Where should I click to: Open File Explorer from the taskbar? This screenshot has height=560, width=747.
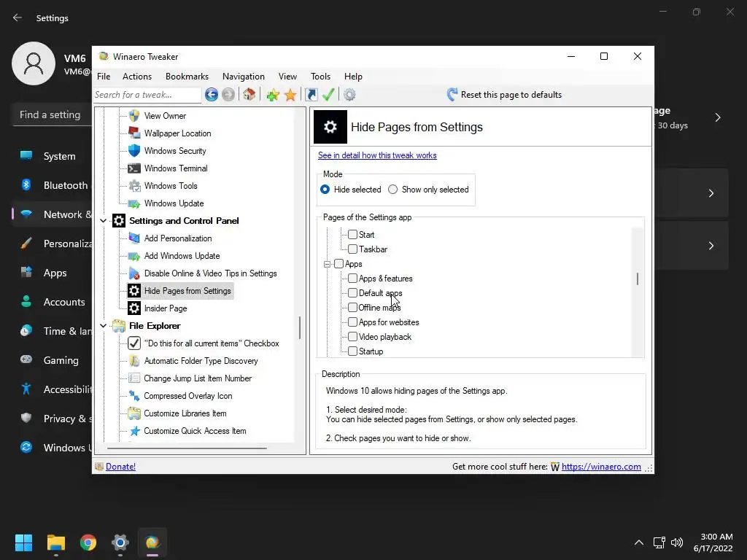(55, 542)
